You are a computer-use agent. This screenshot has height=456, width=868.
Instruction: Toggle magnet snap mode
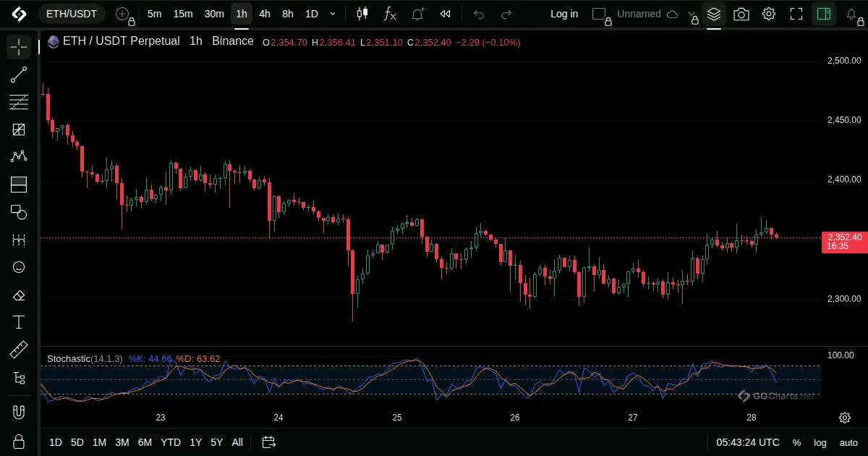coord(19,413)
